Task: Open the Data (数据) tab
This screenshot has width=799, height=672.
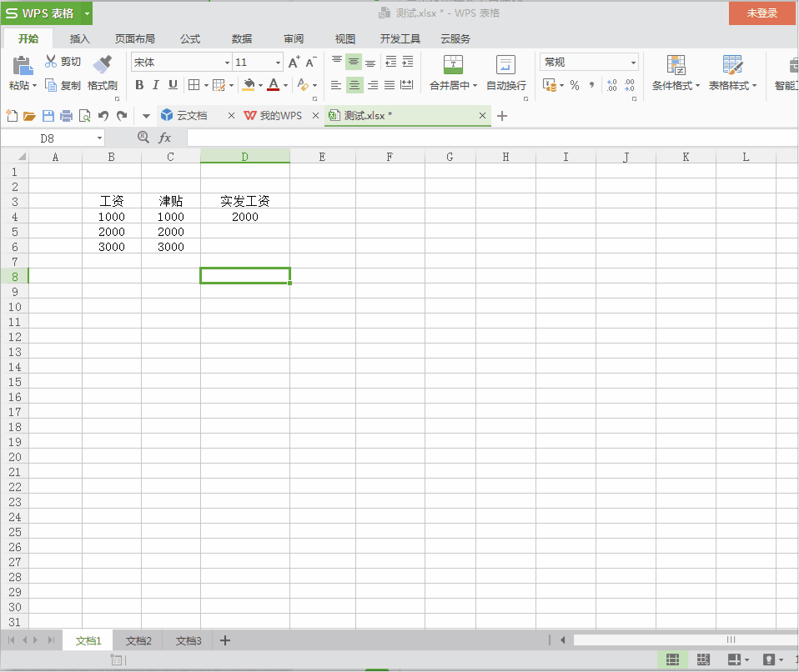Action: (x=242, y=38)
